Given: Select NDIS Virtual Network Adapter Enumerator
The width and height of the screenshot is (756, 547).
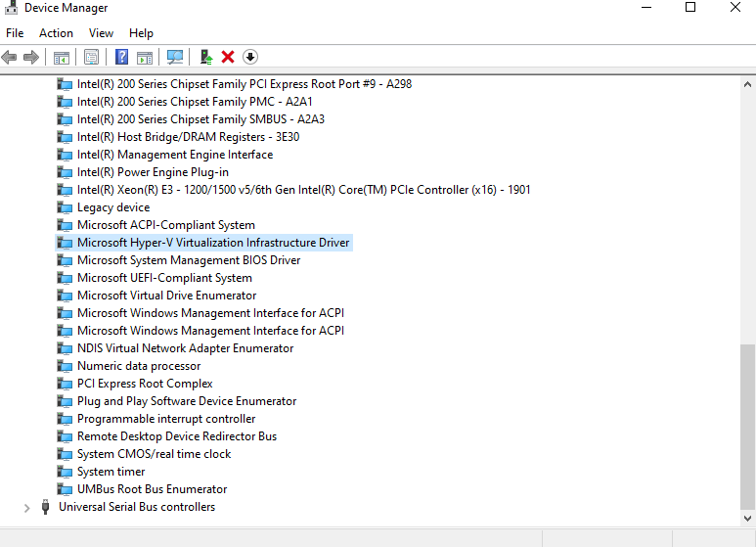Looking at the screenshot, I should tap(185, 348).
